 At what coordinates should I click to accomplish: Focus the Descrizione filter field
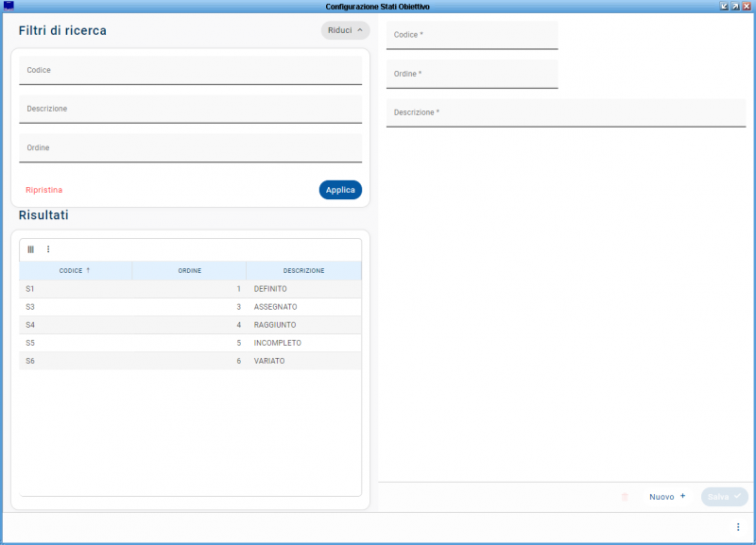[190, 110]
